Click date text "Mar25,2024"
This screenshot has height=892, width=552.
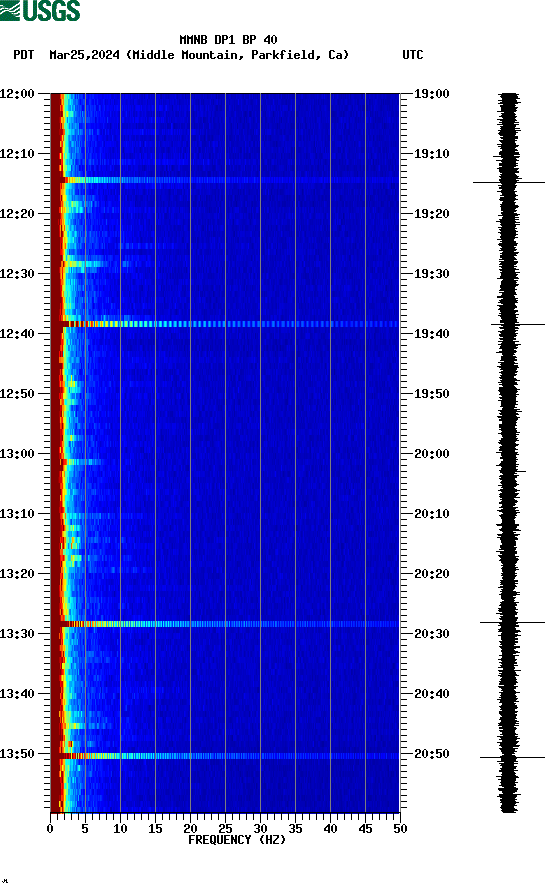84,55
